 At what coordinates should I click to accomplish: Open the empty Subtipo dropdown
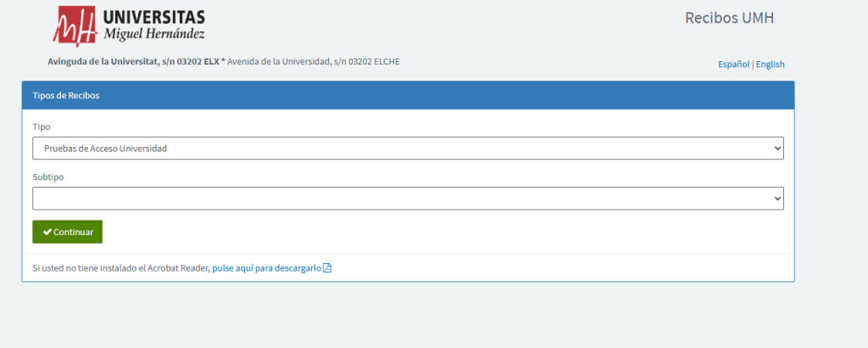(x=408, y=199)
